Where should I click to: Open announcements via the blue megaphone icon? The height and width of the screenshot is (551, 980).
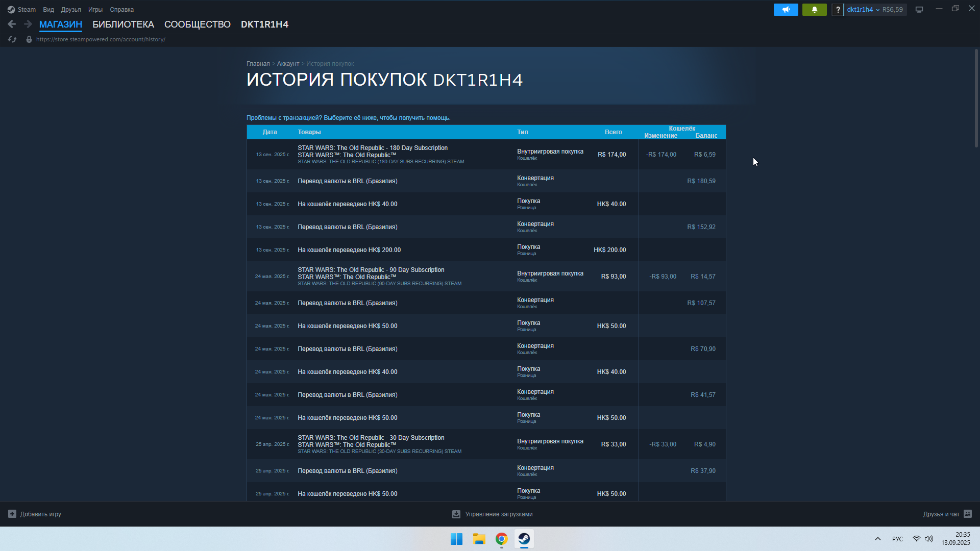click(x=786, y=10)
